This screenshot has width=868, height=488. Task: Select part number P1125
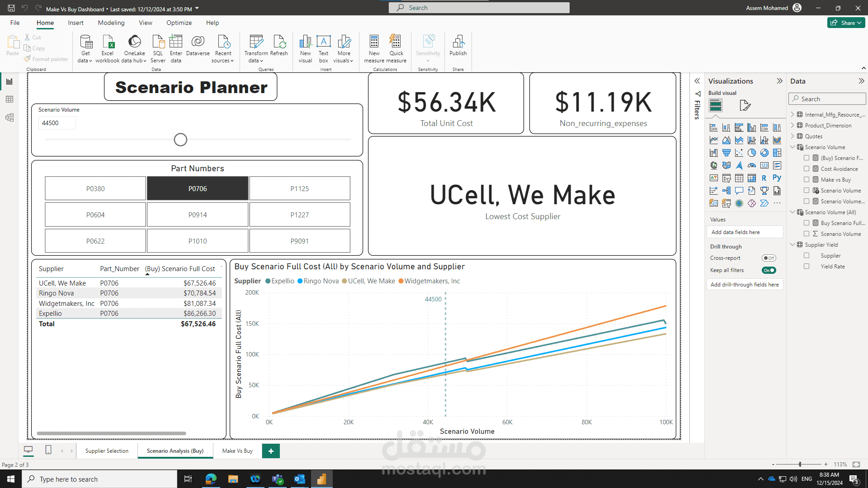click(300, 188)
